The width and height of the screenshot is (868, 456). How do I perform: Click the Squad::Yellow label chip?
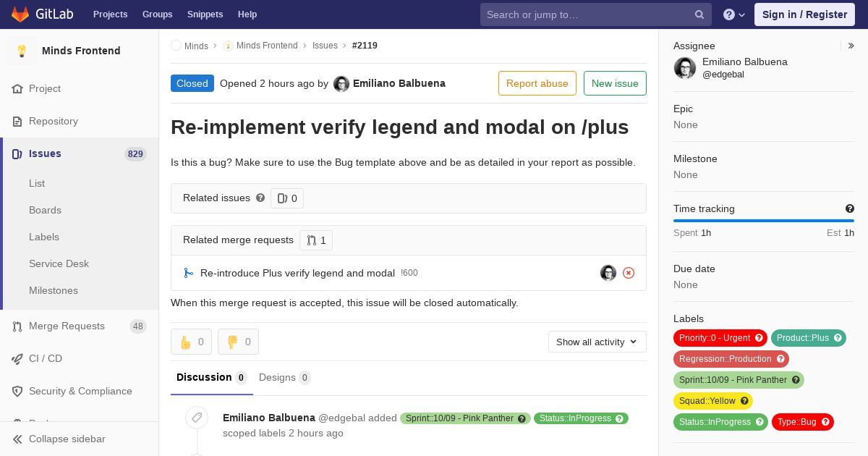[713, 401]
